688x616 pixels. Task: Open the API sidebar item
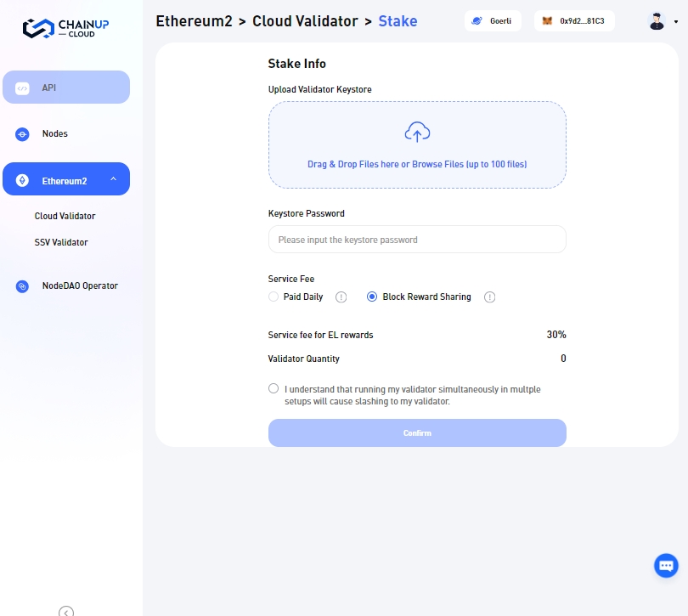pos(66,88)
